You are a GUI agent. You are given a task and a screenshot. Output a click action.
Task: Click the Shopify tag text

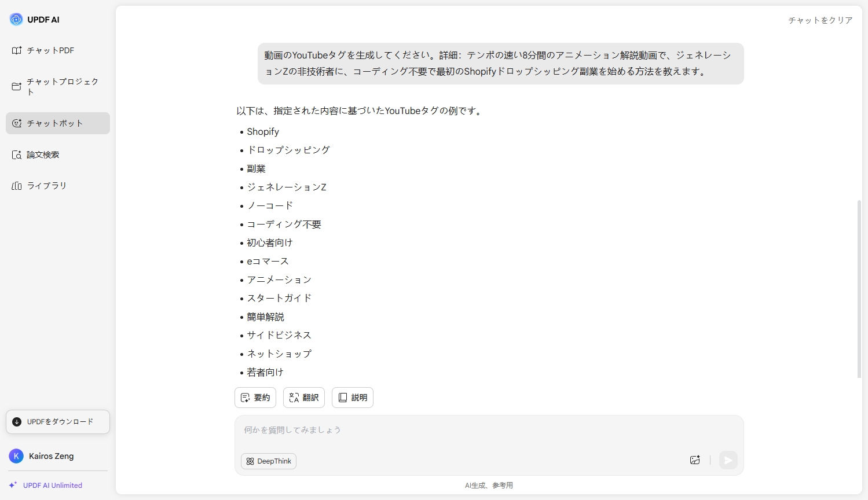pos(263,131)
